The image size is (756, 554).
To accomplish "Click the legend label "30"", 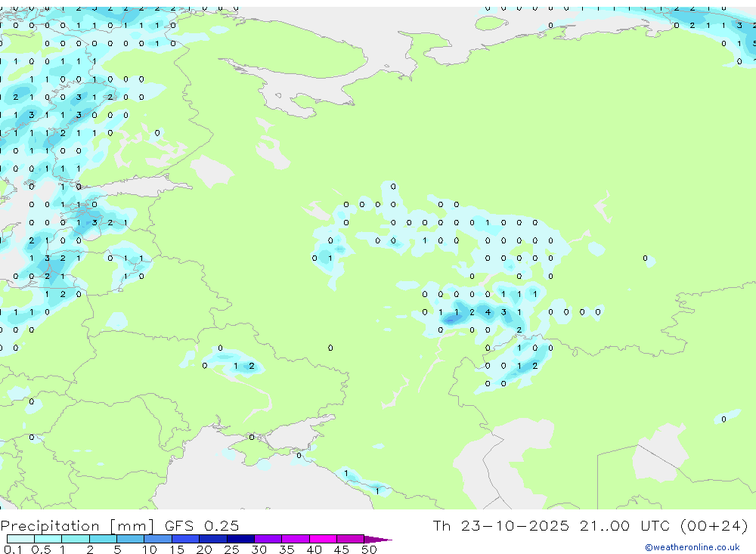I will pyautogui.click(x=259, y=549).
